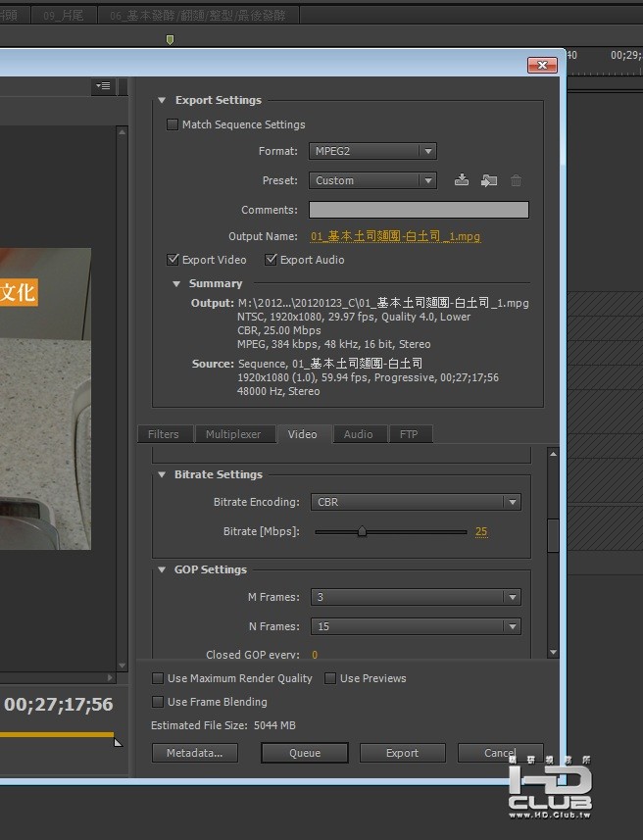Open the Bitrate Encoding CBR dropdown
Viewport: 643px width, 840px height.
point(415,502)
